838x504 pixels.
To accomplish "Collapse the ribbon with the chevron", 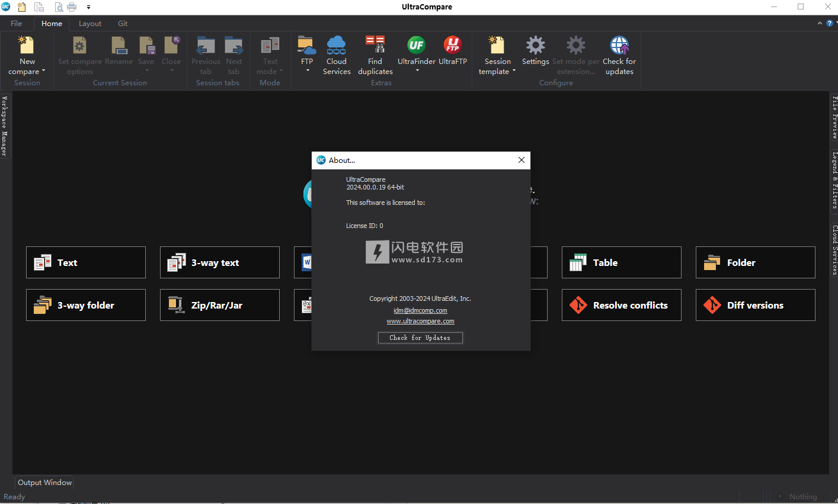I will point(820,24).
